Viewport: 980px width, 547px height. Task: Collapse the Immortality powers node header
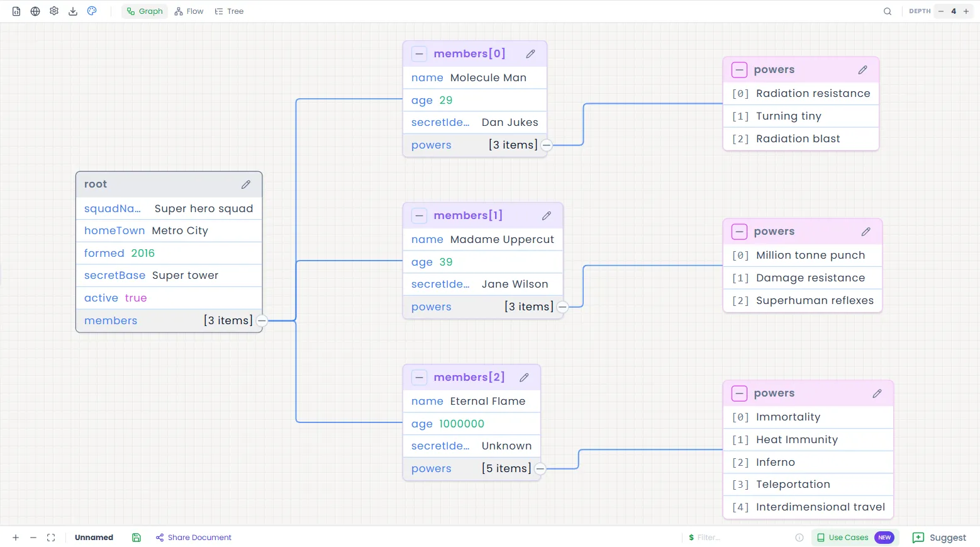pos(740,393)
